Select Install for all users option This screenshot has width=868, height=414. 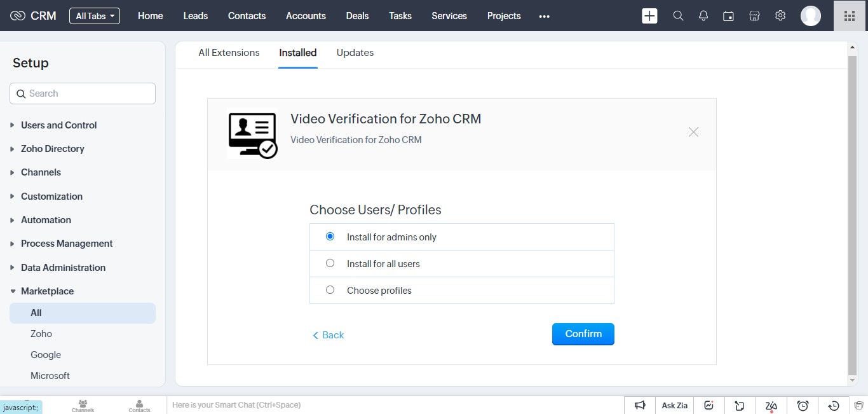[x=330, y=263]
